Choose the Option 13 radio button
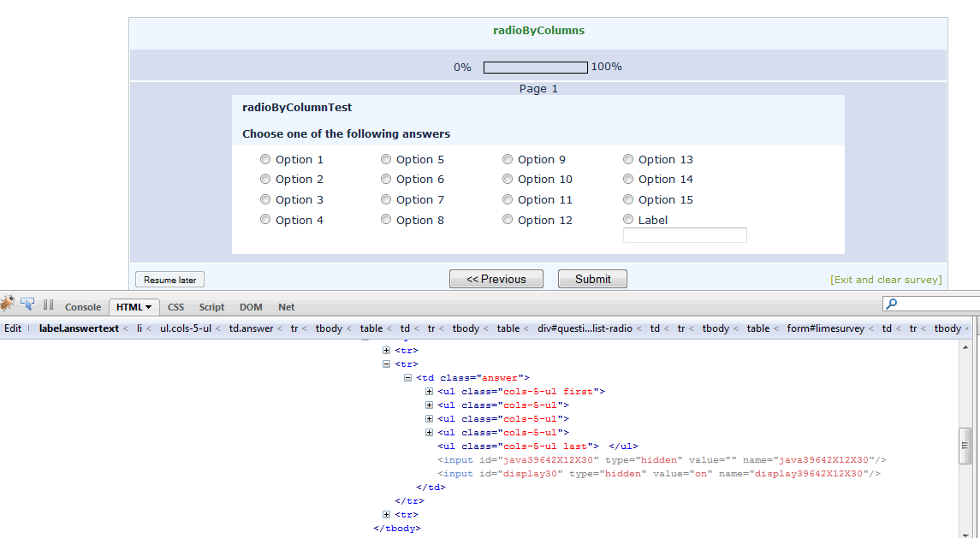Screen dimensions: 980x538 (628, 159)
